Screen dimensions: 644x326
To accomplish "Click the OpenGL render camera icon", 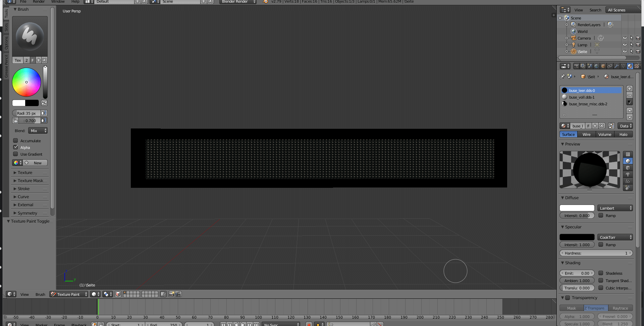I will point(171,294).
